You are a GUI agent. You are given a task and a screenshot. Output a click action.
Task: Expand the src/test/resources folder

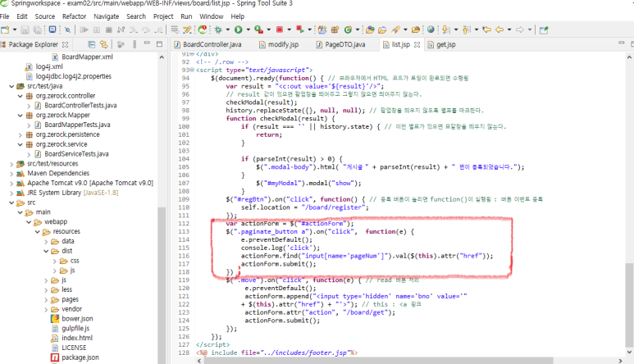(11, 164)
